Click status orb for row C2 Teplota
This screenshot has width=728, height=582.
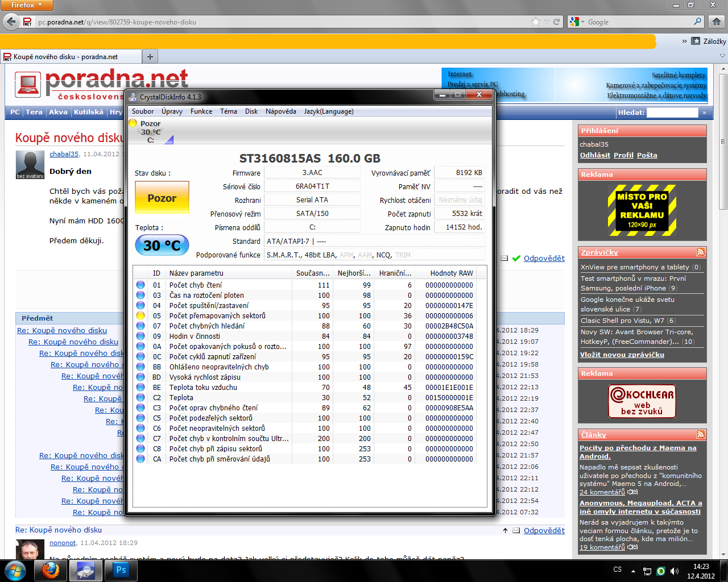pyautogui.click(x=140, y=398)
